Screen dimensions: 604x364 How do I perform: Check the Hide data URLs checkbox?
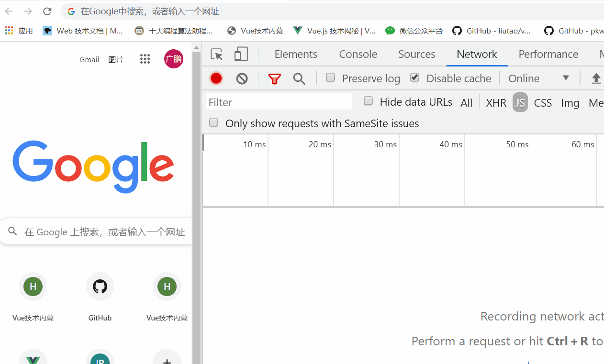(368, 101)
